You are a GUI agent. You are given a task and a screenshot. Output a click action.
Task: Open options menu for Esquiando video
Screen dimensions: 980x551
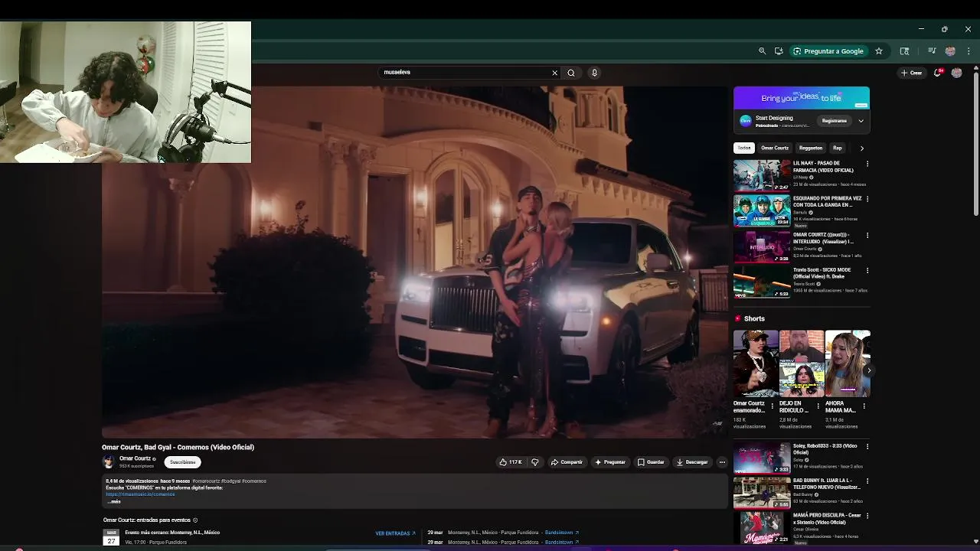click(867, 200)
